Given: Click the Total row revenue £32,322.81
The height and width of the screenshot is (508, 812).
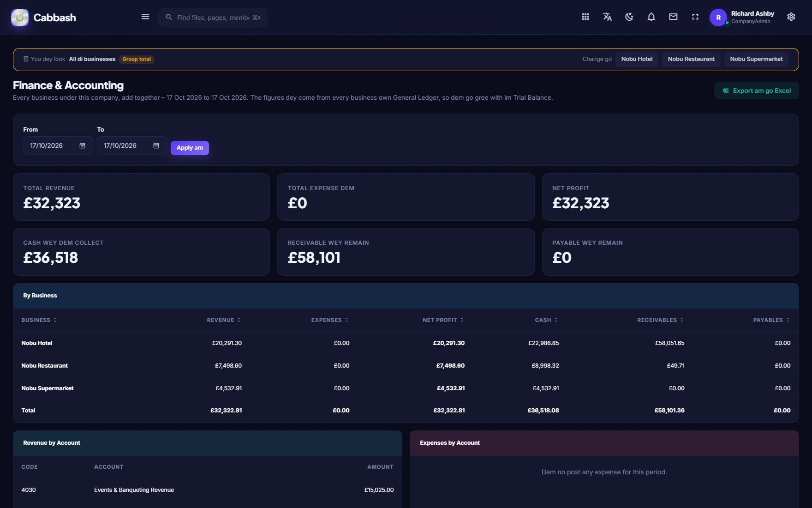Looking at the screenshot, I should (226, 411).
